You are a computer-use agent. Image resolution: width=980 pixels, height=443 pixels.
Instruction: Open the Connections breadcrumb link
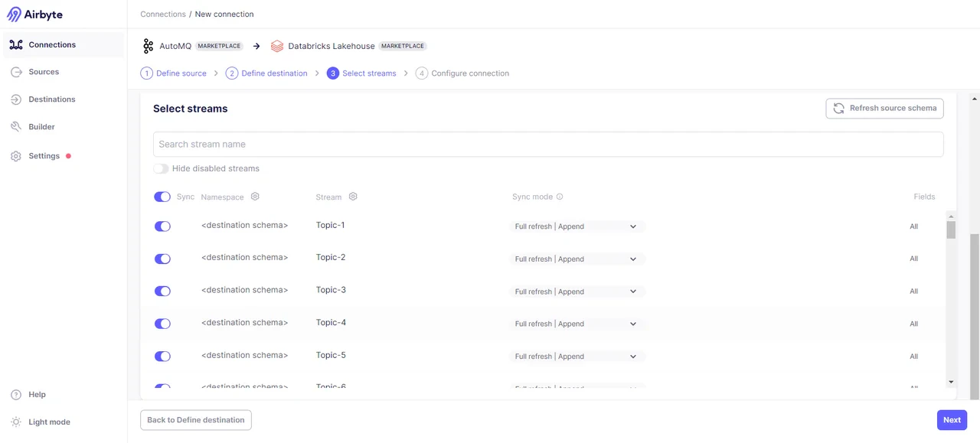click(162, 14)
